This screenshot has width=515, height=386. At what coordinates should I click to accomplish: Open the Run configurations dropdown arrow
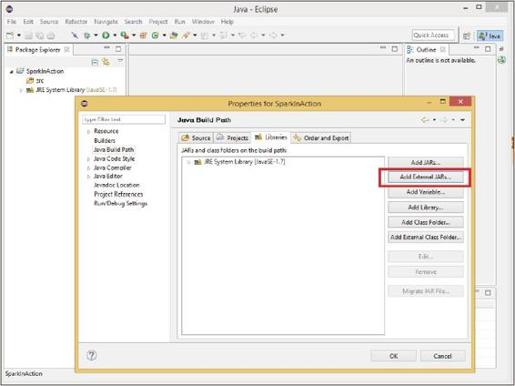(x=115, y=35)
